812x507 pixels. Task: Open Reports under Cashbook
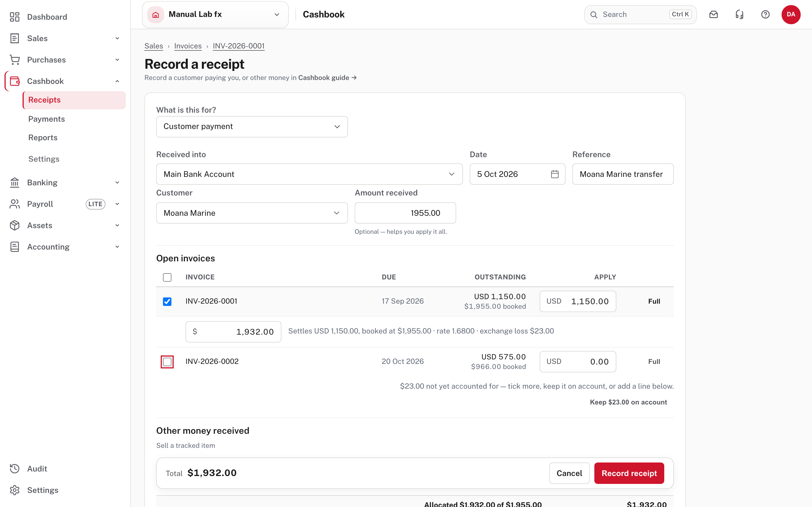pos(43,137)
